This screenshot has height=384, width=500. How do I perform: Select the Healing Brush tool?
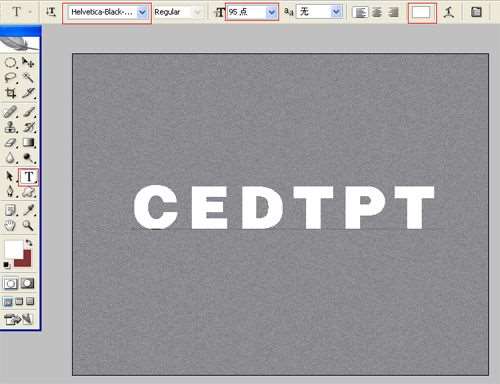pos(10,112)
